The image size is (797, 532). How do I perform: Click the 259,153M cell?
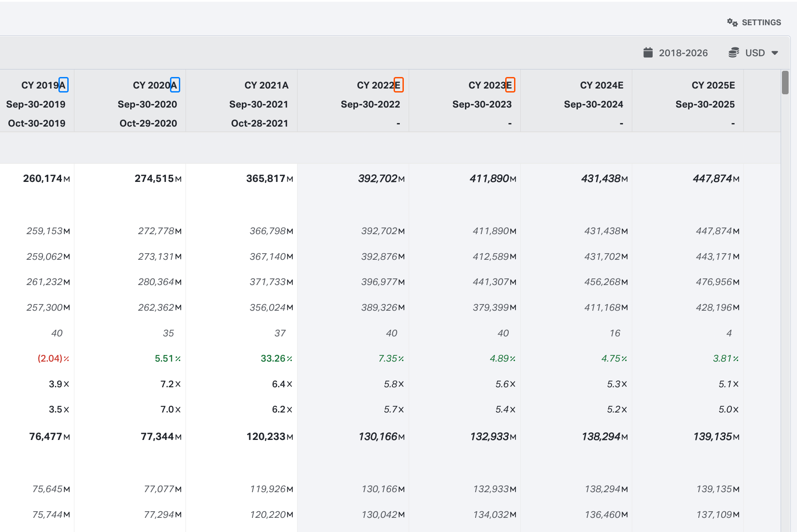(48, 231)
